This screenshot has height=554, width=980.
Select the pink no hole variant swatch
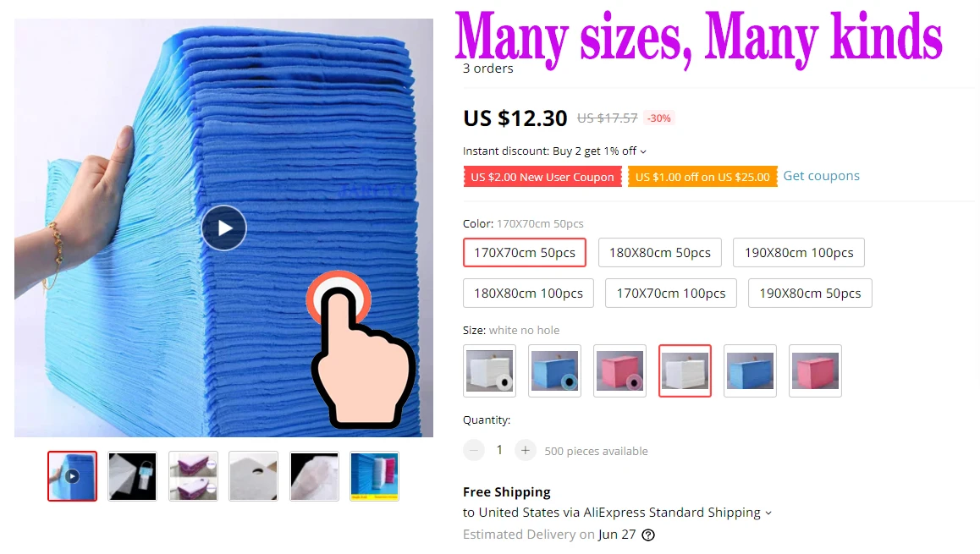tap(815, 370)
